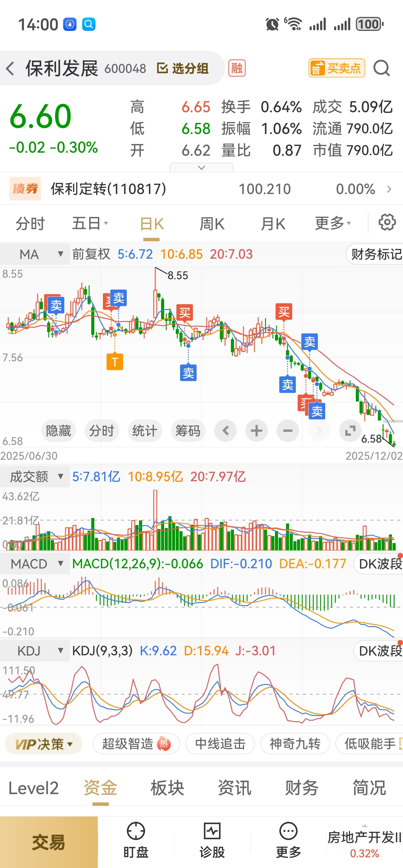The height and width of the screenshot is (868, 403).
Task: Tap the red 买 marker near 8.55 peak
Action: coord(184,313)
